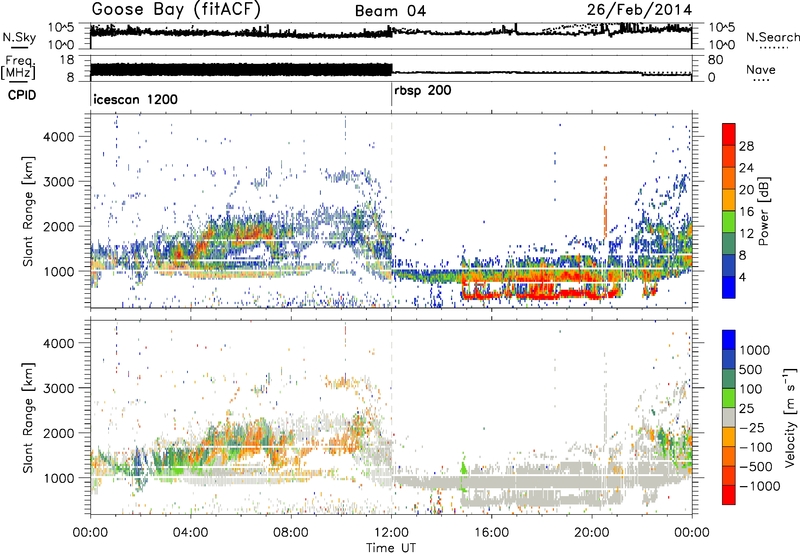Viewport: 800px width, 554px height.
Task: Click the '08:00' time axis tick
Action: (291, 533)
